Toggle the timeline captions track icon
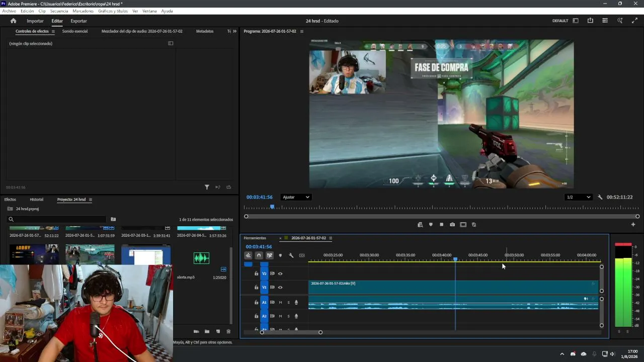The height and width of the screenshot is (362, 644). [x=302, y=255]
